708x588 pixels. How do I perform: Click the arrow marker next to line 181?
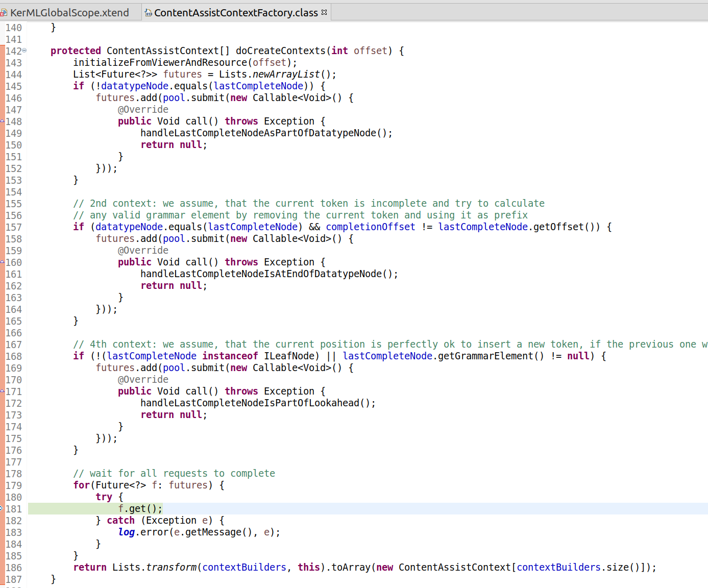[2, 508]
